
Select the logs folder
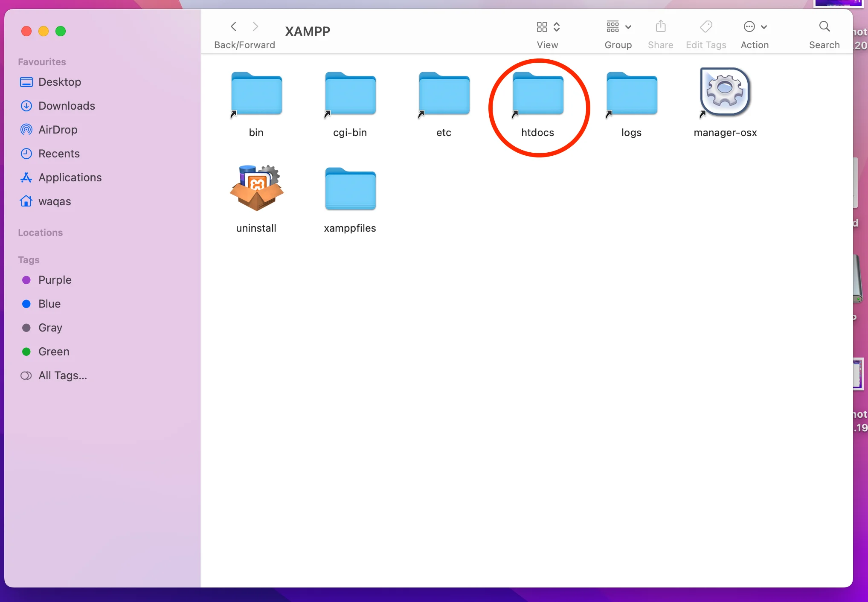(x=632, y=94)
